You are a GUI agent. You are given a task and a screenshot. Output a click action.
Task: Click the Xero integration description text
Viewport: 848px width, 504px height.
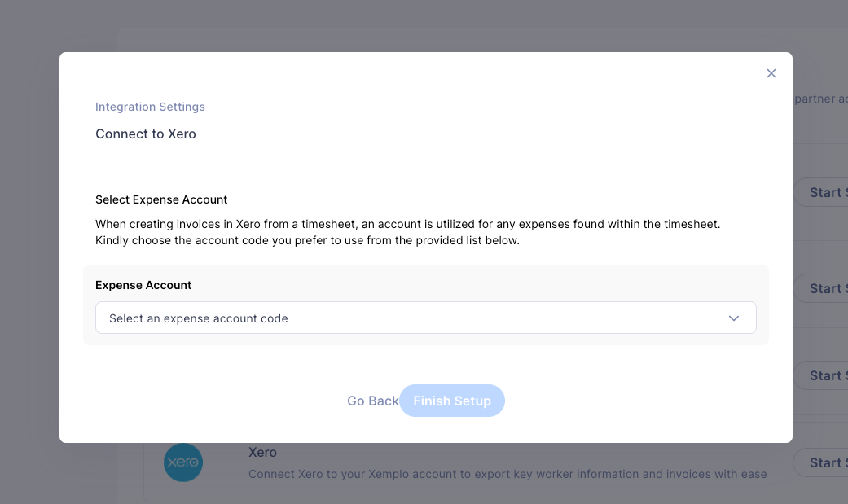click(x=507, y=474)
